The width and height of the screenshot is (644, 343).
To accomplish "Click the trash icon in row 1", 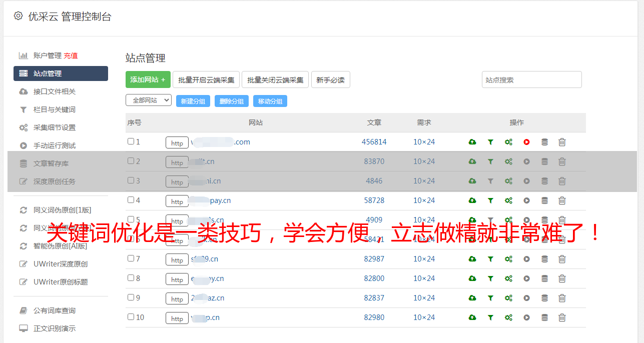I will [x=562, y=142].
